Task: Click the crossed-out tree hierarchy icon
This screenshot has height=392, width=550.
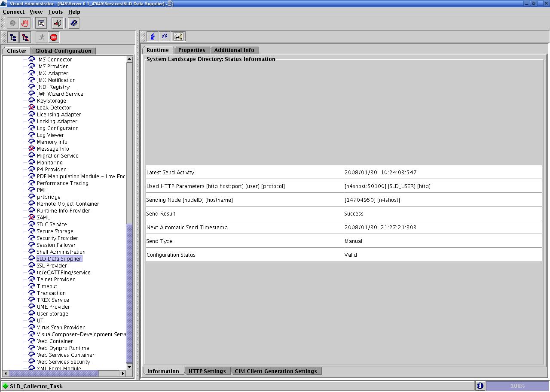Action: coord(25,37)
